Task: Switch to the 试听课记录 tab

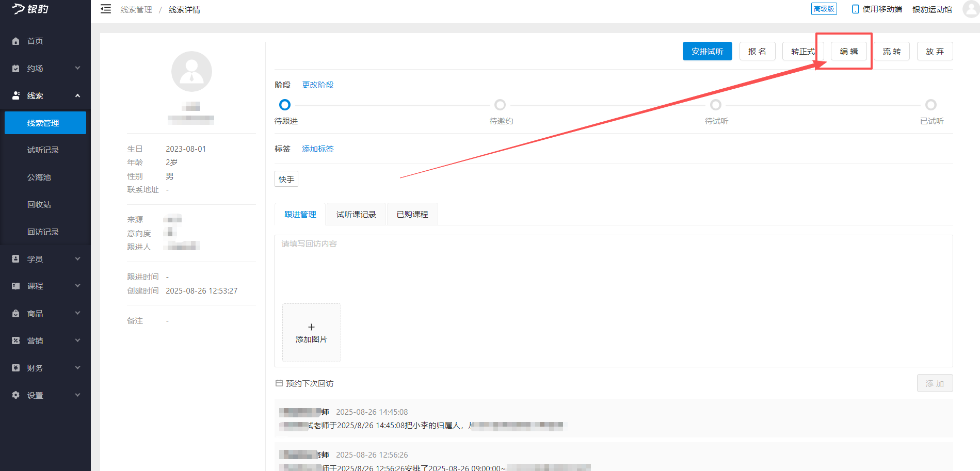Action: (356, 214)
